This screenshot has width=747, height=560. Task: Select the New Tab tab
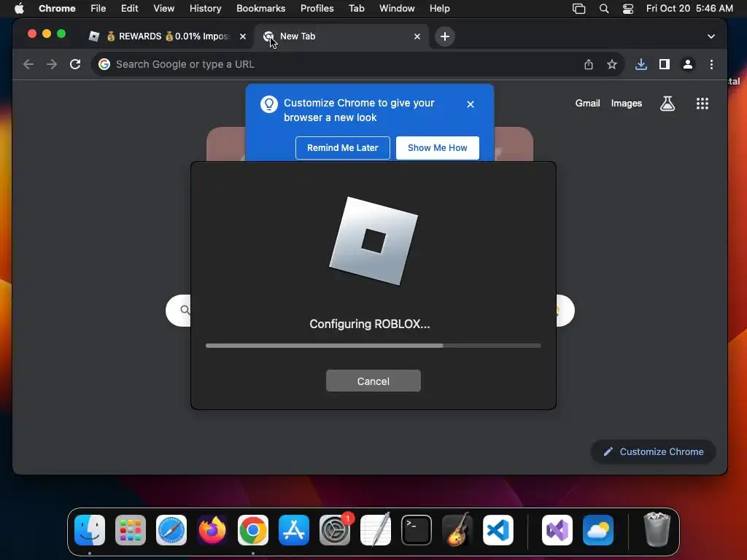point(341,36)
